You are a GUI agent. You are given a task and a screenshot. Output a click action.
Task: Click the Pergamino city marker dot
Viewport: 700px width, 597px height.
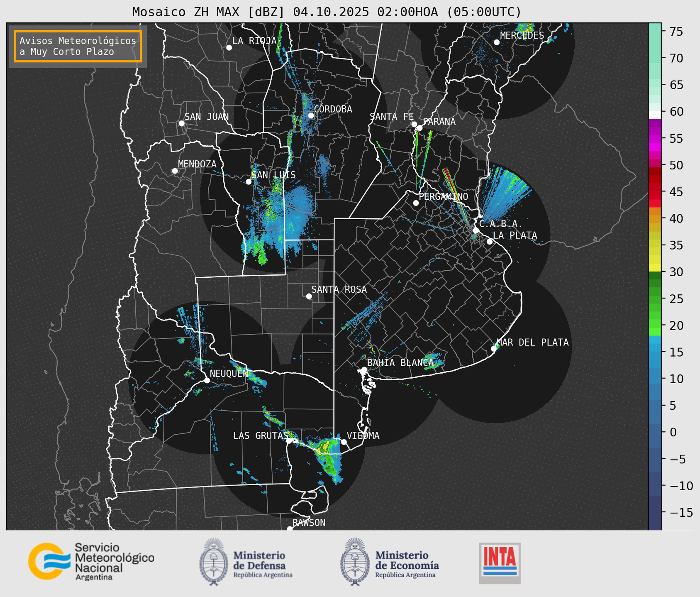click(x=416, y=203)
